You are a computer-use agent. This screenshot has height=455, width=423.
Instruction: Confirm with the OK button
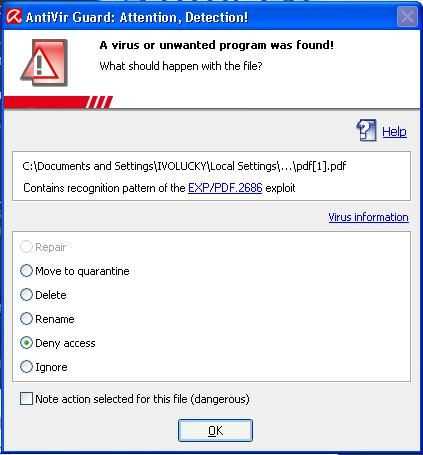[215, 430]
